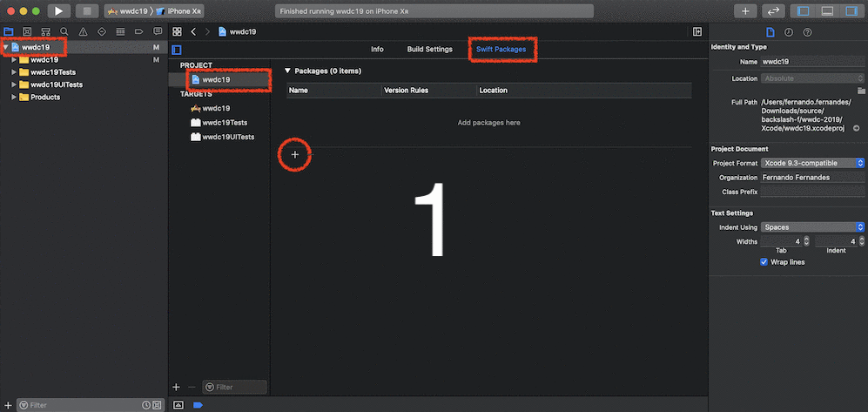868x412 pixels.
Task: Stop the running app
Action: point(86,11)
